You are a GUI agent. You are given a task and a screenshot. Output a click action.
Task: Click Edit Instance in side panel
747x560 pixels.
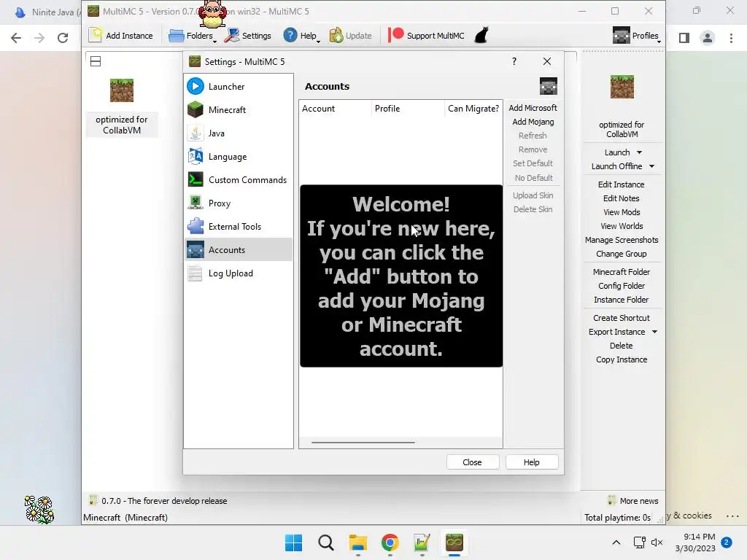622,184
